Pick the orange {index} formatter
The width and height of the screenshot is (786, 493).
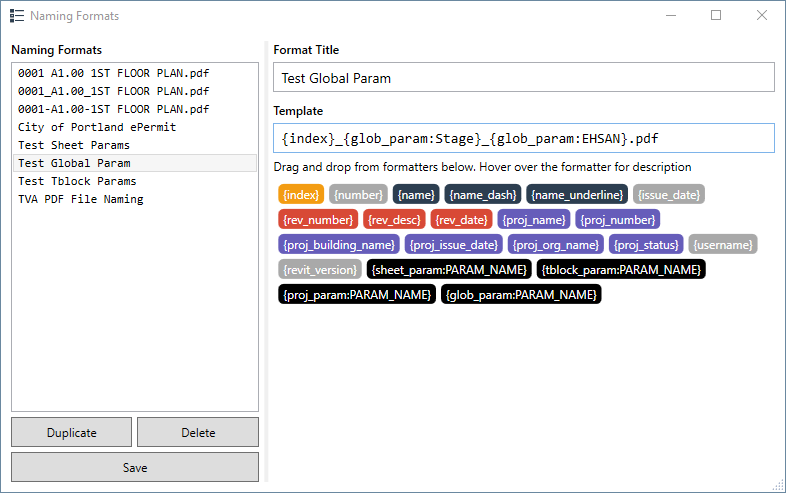(x=301, y=195)
